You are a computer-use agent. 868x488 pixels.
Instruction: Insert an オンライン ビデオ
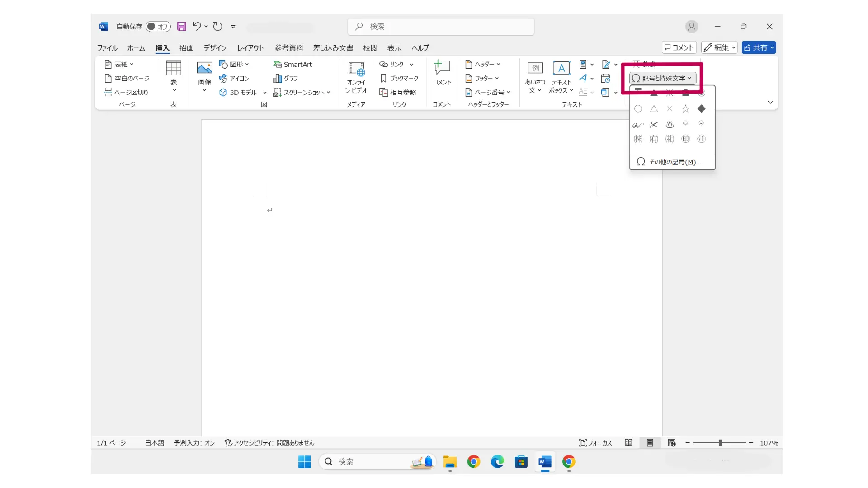pyautogui.click(x=356, y=78)
